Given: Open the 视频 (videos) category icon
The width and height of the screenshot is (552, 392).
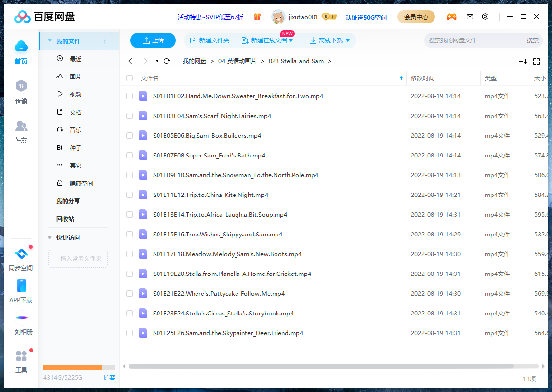Looking at the screenshot, I should 60,94.
